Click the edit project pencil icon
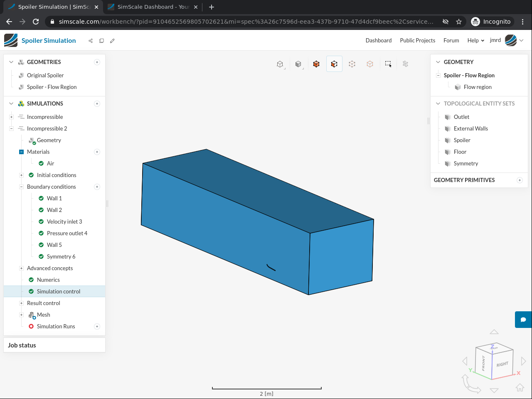532x399 pixels. point(112,41)
